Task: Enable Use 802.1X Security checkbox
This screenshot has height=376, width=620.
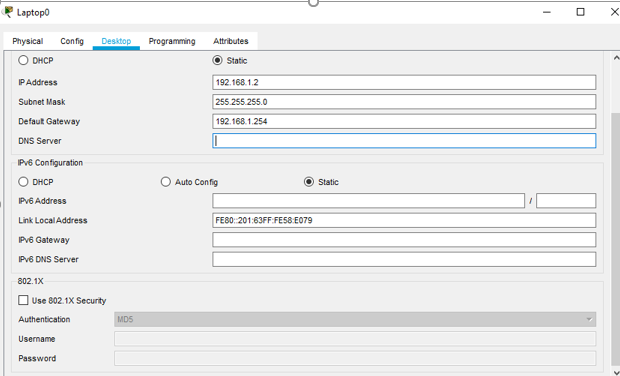Action: [23, 300]
